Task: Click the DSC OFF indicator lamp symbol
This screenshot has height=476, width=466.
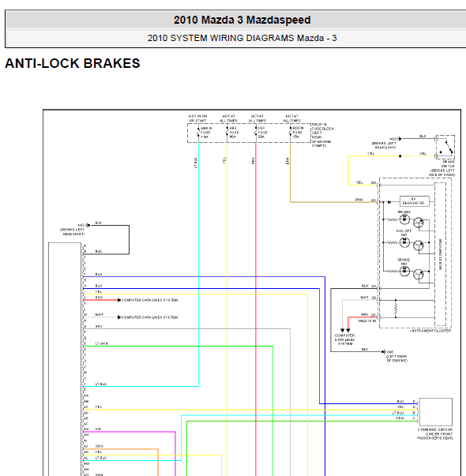Action: point(404,242)
